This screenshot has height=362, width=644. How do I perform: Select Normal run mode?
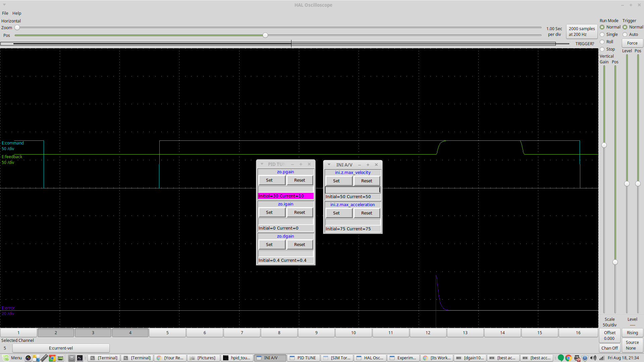coord(610,27)
